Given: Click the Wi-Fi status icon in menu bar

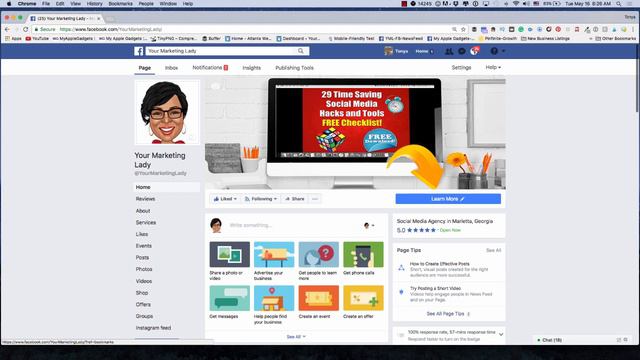Looking at the screenshot, I should coord(516,4).
